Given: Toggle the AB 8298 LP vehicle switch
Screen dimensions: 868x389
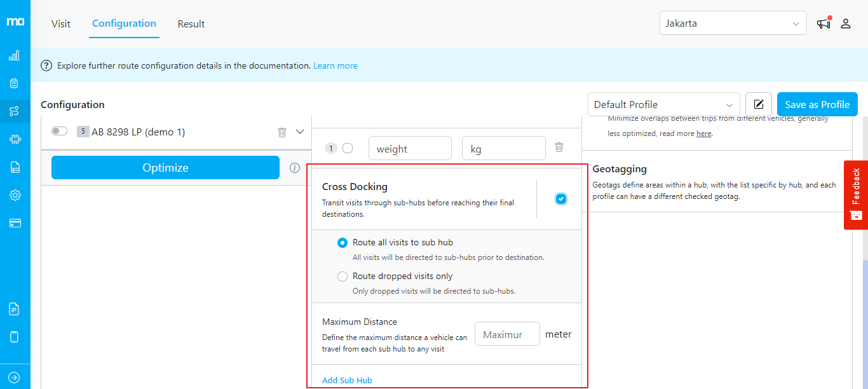Looking at the screenshot, I should [59, 132].
